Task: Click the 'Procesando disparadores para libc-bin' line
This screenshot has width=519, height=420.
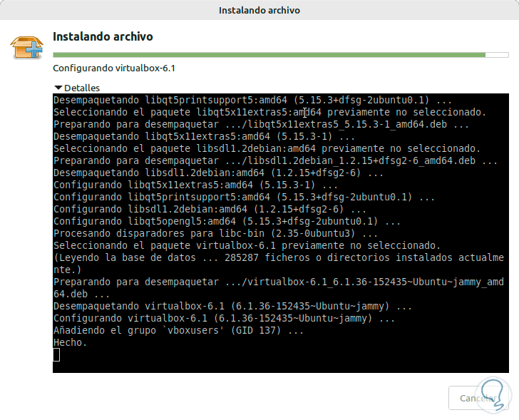Action: tap(215, 233)
